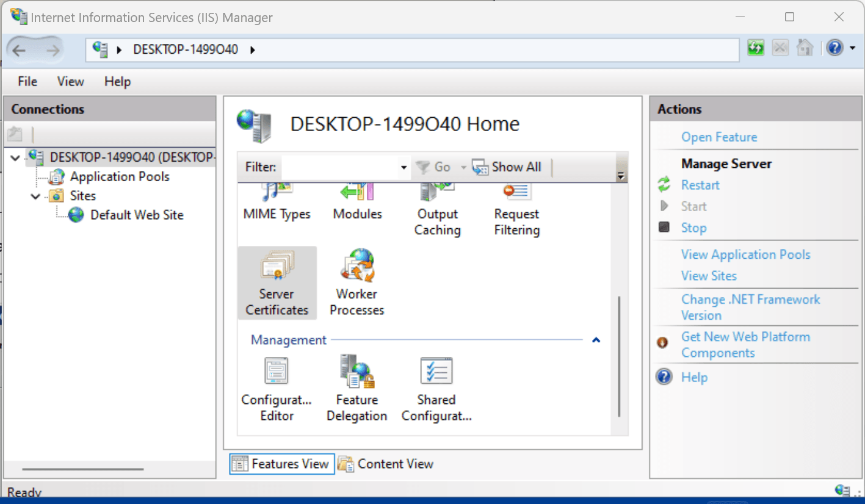The width and height of the screenshot is (865, 504).
Task: Open Feature Delegation
Action: [x=356, y=387]
